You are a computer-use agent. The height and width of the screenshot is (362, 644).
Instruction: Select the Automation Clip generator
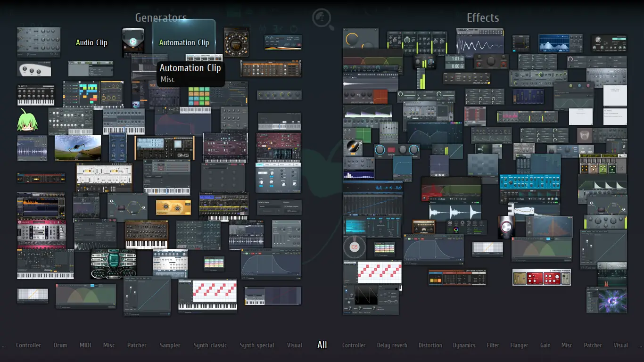tap(184, 42)
